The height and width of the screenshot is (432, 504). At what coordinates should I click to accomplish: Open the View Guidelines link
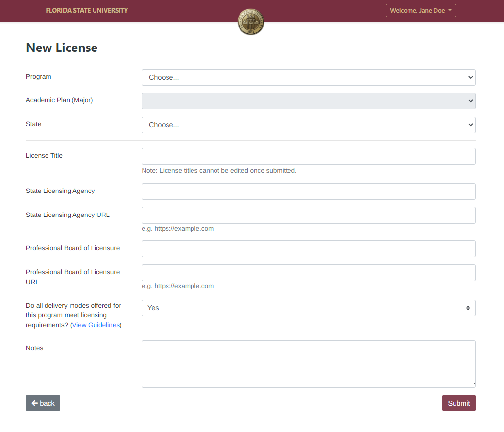(x=96, y=325)
